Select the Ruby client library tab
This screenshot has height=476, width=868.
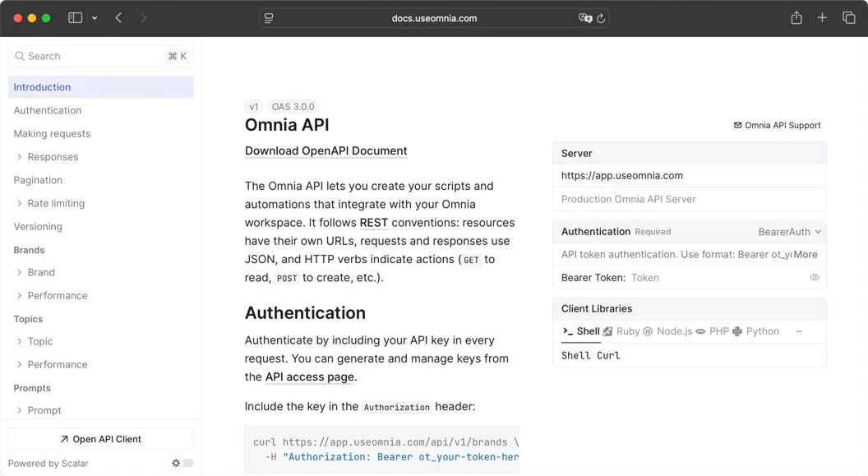(x=621, y=331)
